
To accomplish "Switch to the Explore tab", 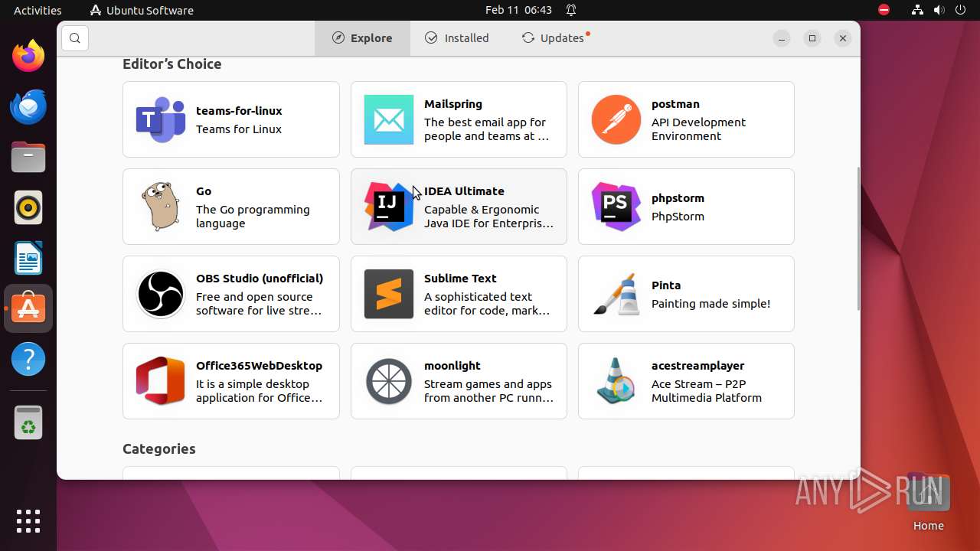I will click(x=362, y=38).
